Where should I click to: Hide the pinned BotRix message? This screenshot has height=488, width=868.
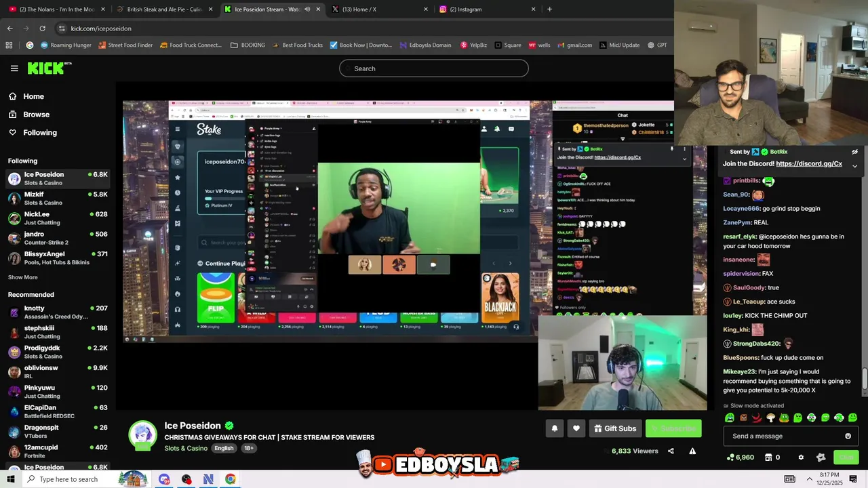point(854,152)
